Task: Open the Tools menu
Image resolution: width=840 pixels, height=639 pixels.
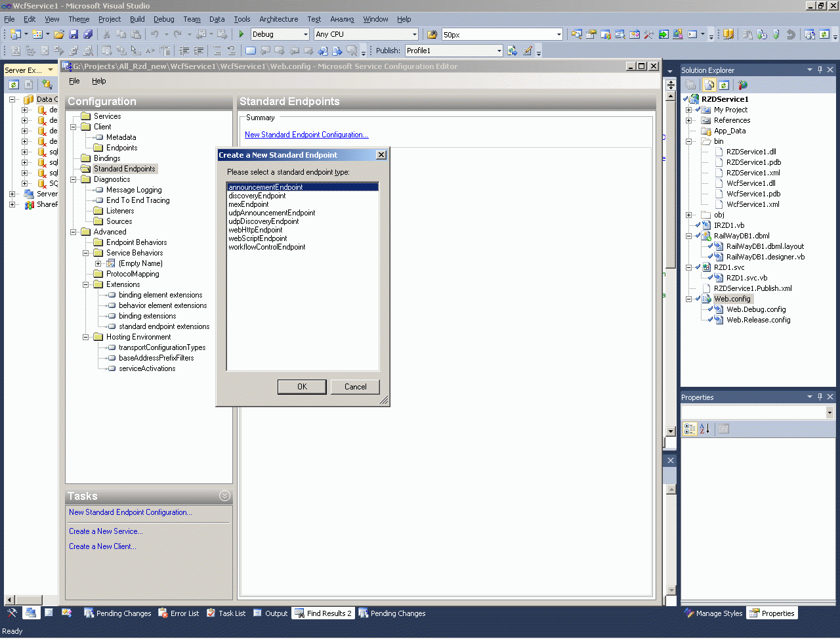Action: [242, 19]
